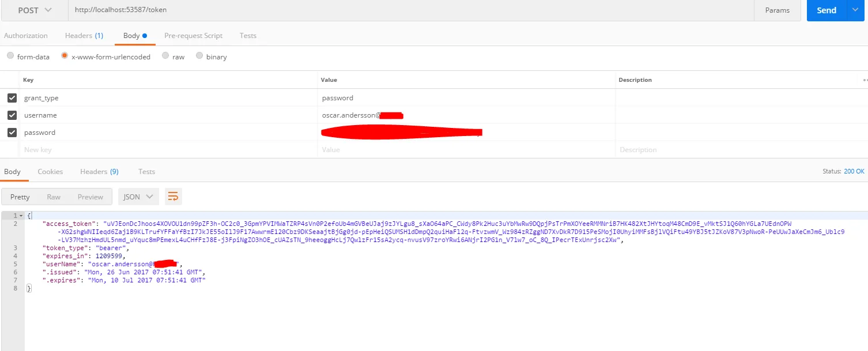This screenshot has height=351, width=868.
Task: Click the Description column header
Action: coord(635,80)
